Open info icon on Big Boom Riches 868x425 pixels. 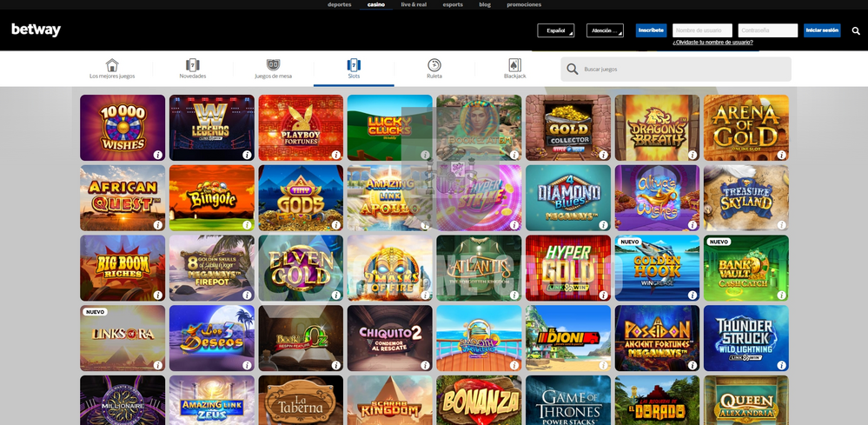[158, 296]
